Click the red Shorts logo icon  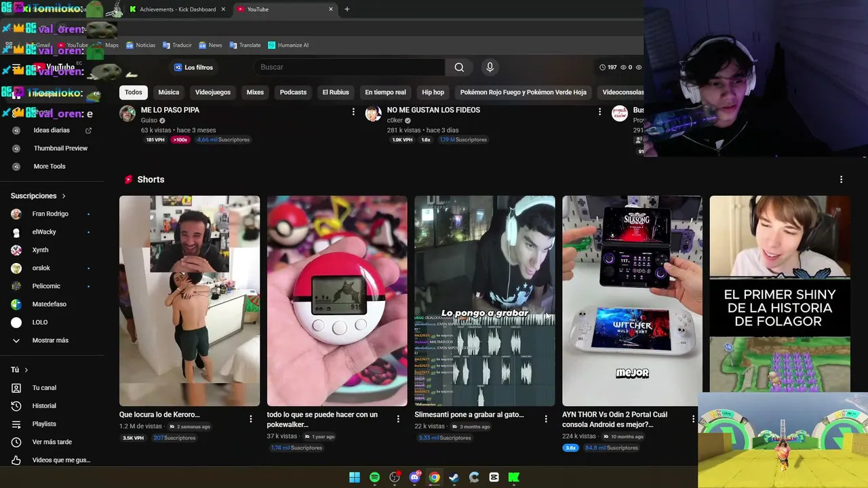tap(127, 180)
